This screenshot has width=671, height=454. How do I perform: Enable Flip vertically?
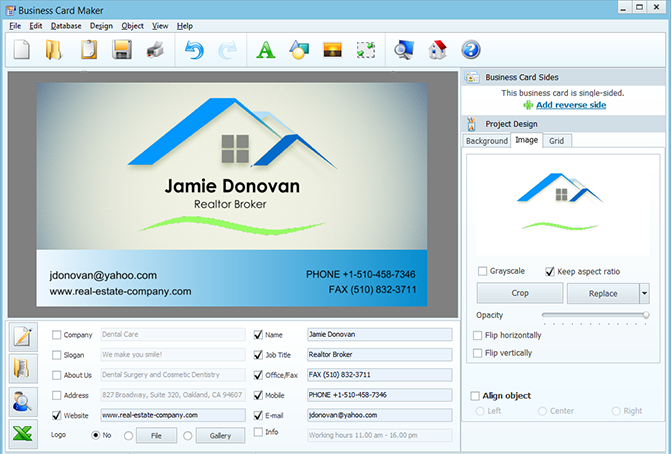pyautogui.click(x=478, y=353)
